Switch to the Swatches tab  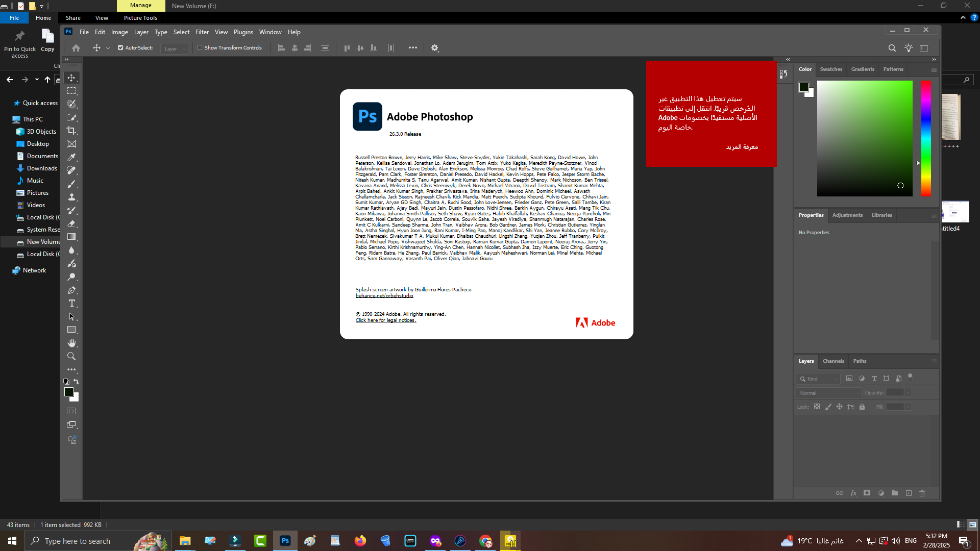[x=831, y=69]
